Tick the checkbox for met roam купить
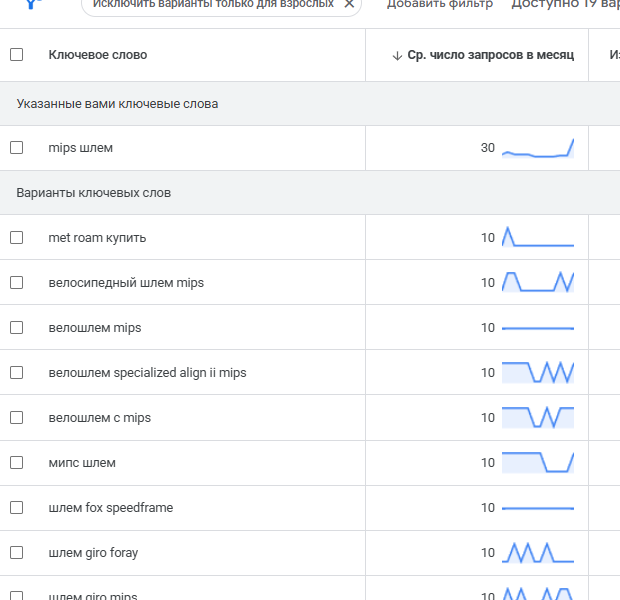Screen dimensions: 620x600 (16, 238)
